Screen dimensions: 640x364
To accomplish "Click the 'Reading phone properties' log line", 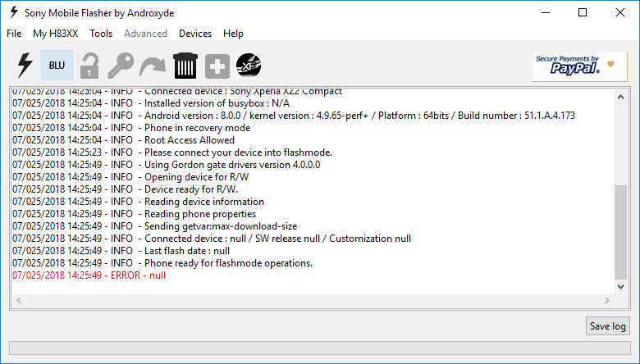I will [134, 214].
